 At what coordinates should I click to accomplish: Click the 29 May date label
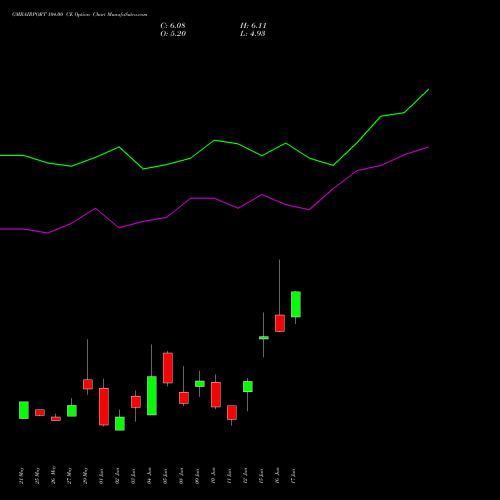86,476
